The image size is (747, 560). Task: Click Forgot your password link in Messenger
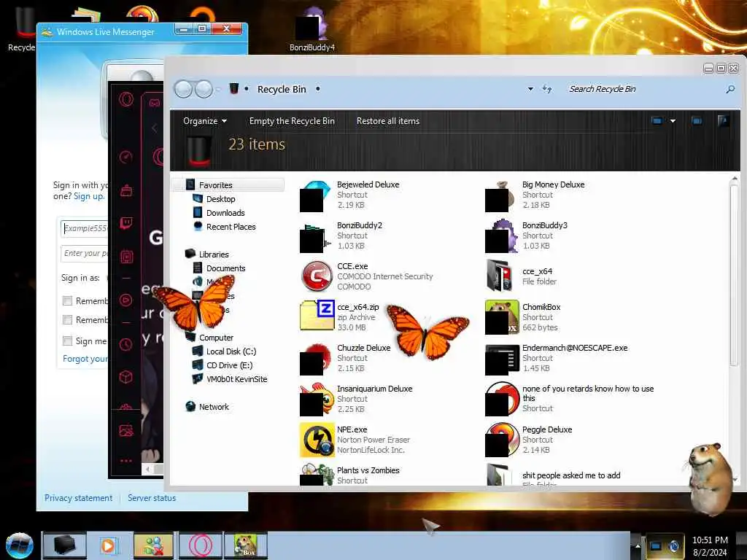coord(85,359)
